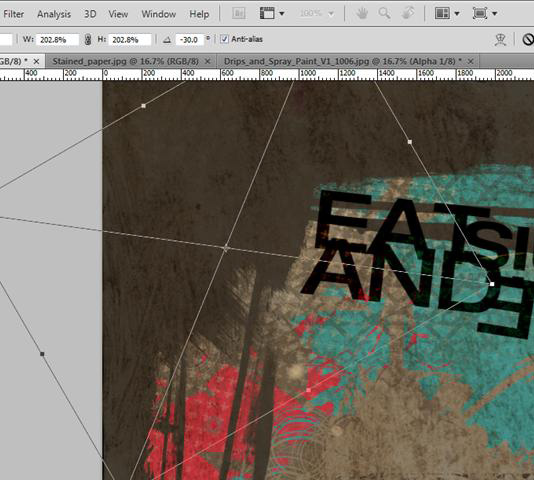Click the transform handle on the gray pasteboard
534x480 pixels.
tap(42, 354)
